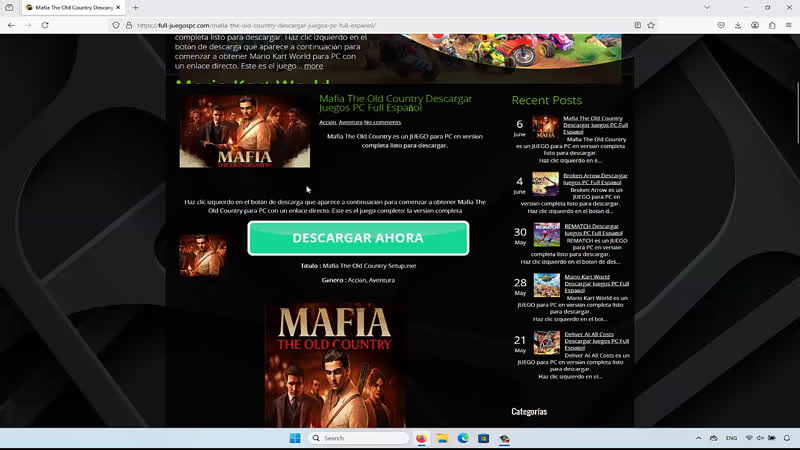Open Firefox account menu
This screenshot has height=450, width=800.
(755, 25)
